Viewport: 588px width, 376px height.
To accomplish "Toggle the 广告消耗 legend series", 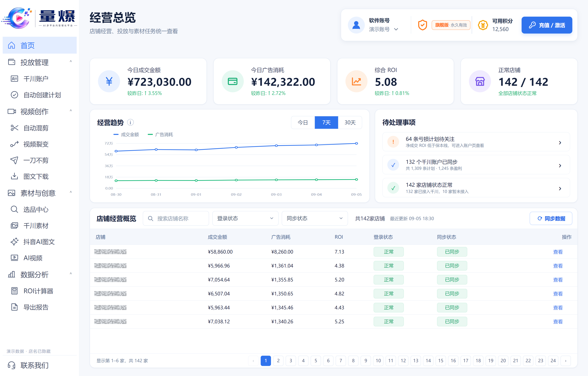I will (160, 135).
